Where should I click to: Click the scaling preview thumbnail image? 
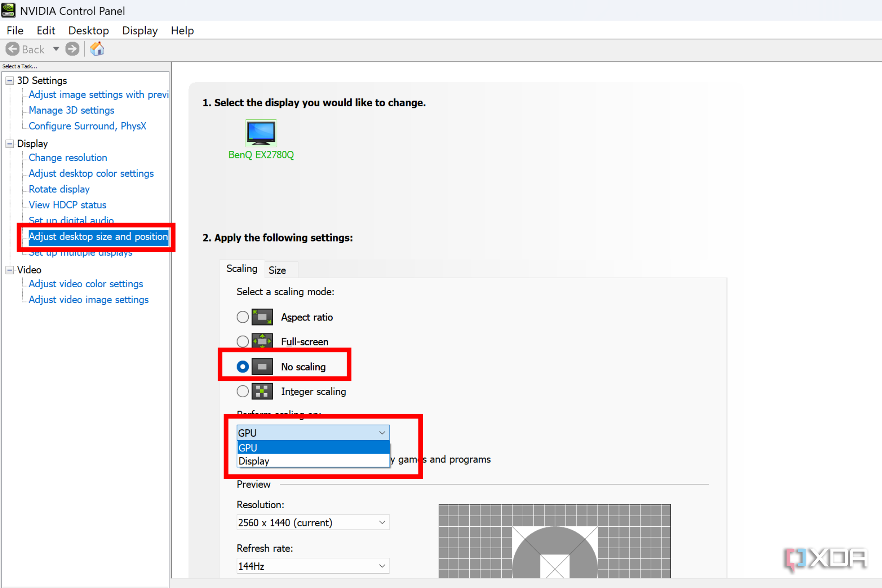point(555,541)
